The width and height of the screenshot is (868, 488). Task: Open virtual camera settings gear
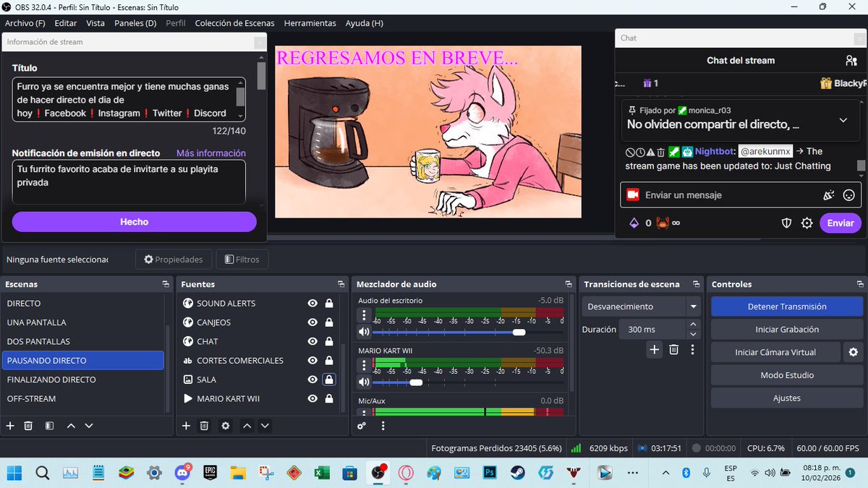point(854,352)
